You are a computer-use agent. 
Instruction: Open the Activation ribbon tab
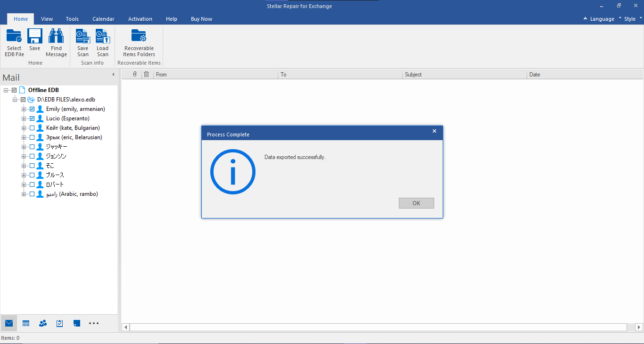coord(140,19)
